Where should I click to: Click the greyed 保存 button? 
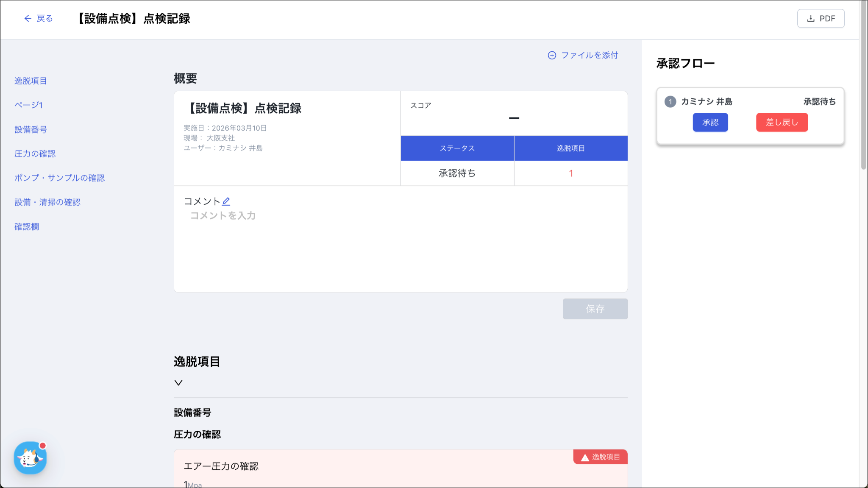595,309
